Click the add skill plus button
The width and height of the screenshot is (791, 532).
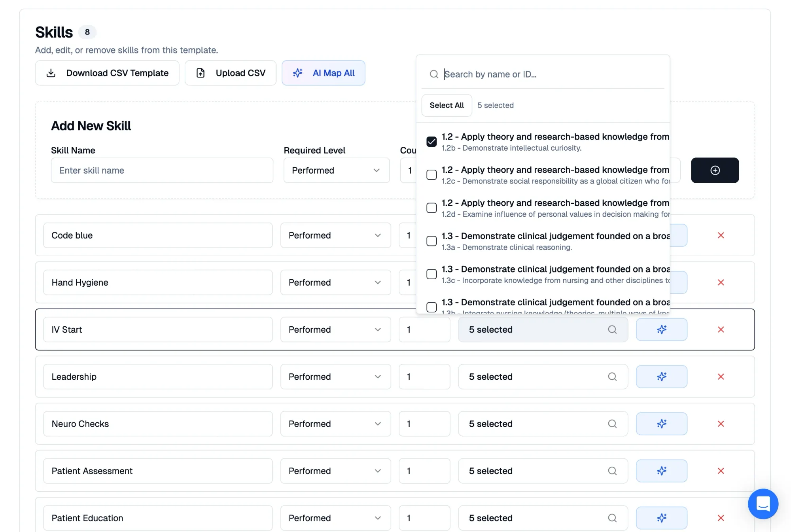click(715, 170)
